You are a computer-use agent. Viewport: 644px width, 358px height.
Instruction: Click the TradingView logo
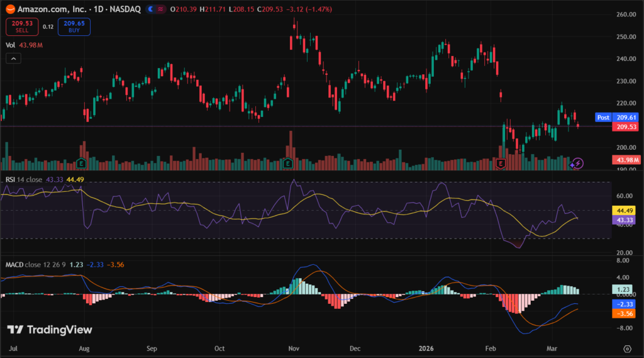click(x=50, y=330)
